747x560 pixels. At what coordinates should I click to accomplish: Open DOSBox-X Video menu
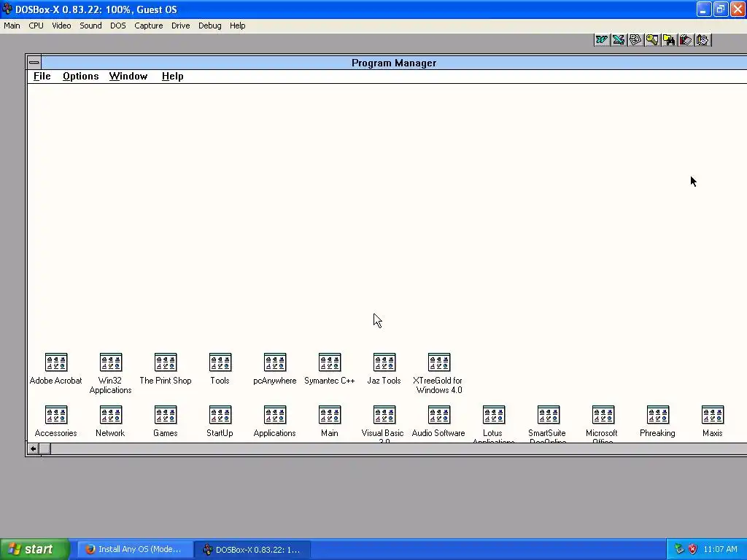61,26
